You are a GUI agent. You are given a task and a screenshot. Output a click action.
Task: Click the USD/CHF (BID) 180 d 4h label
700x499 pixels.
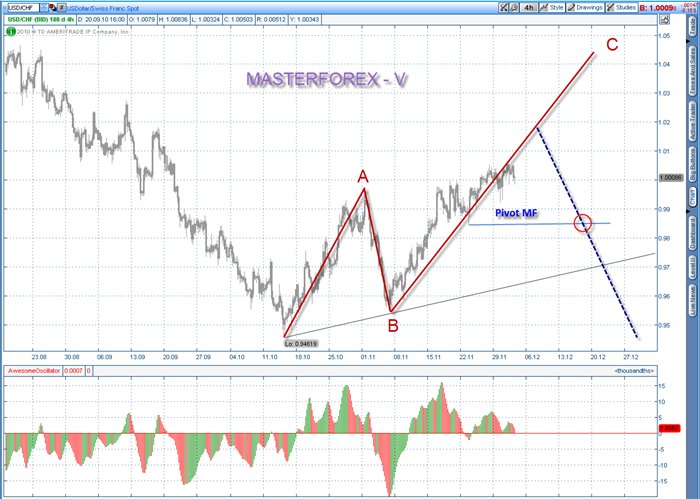[x=41, y=20]
